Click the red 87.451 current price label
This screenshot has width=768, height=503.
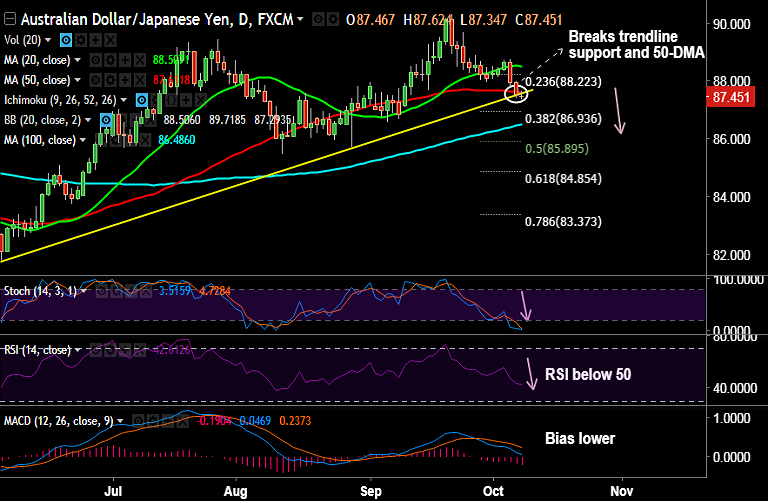731,97
